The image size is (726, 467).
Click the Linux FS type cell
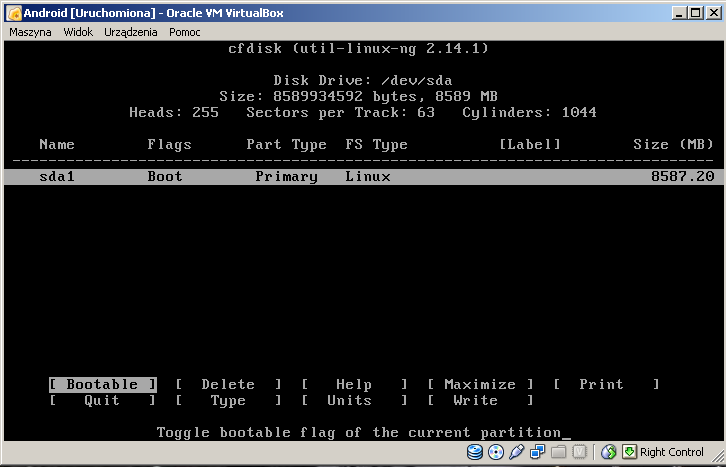368,176
